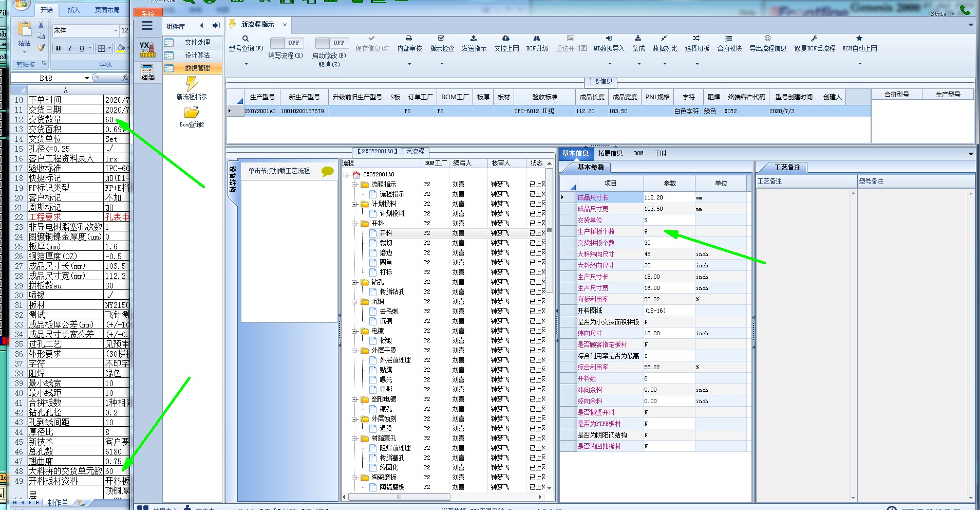Select the 陶瓷磨板 folder tree row
The height and width of the screenshot is (510, 980).
coord(384,478)
